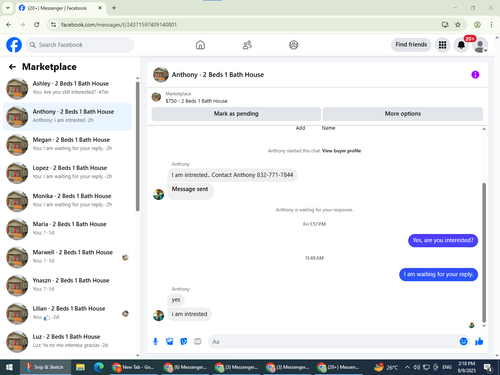The image size is (500, 375).
Task: Open the Groups icon in top navigation
Action: tap(294, 45)
